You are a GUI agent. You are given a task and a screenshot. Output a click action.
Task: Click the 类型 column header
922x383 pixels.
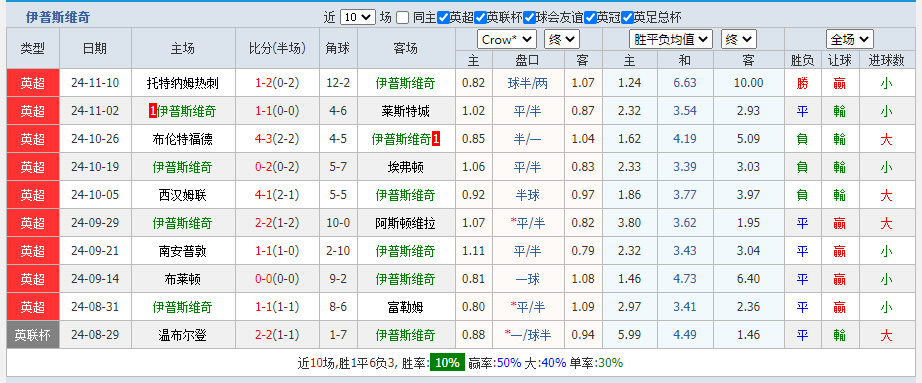pyautogui.click(x=33, y=49)
